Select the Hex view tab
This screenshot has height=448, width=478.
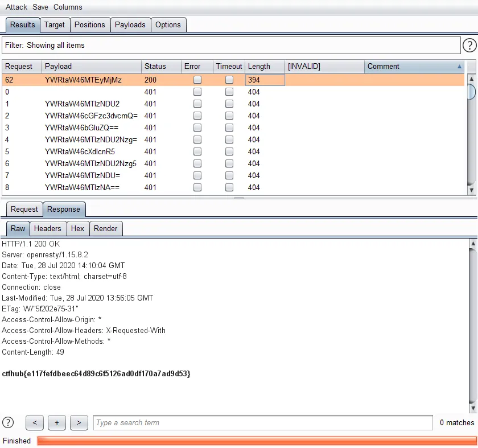click(78, 228)
